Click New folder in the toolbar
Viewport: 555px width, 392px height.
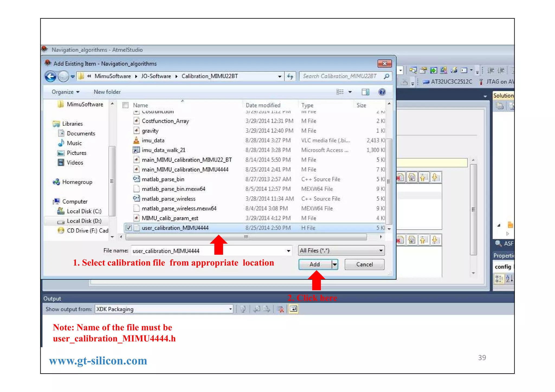click(x=107, y=92)
